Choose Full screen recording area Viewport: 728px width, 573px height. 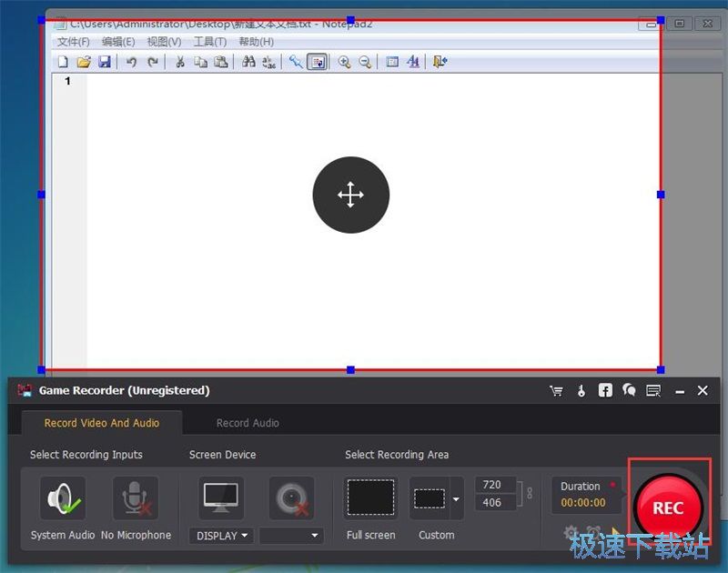[x=370, y=498]
